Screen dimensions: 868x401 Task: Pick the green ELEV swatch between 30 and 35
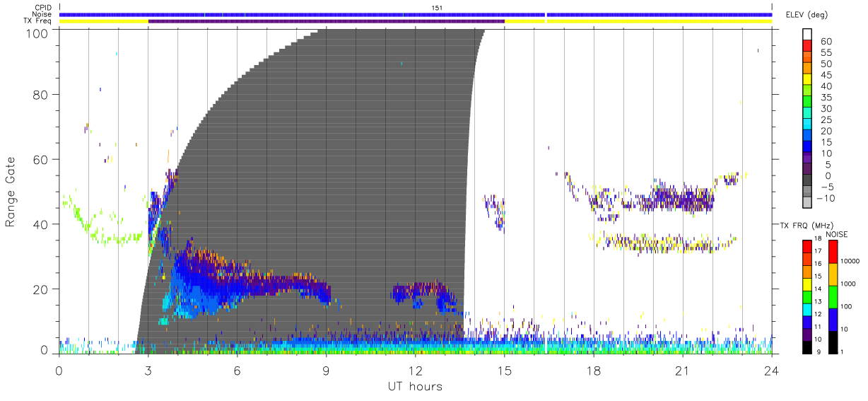click(x=807, y=103)
